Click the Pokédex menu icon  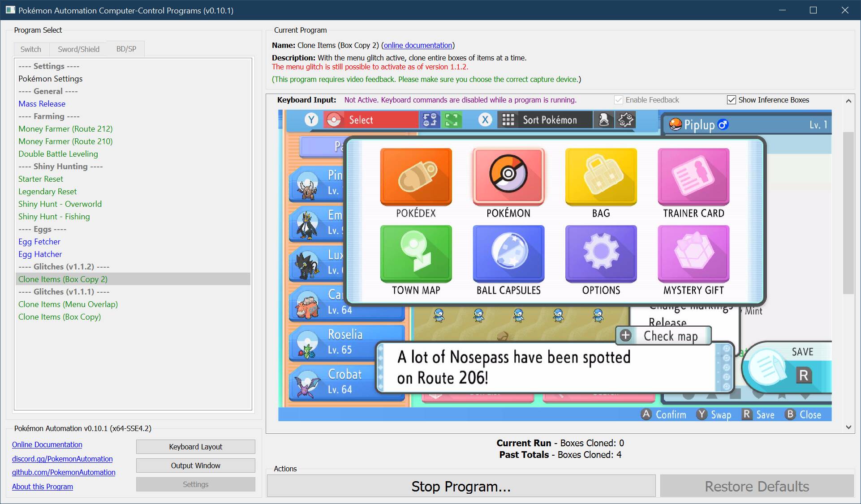[x=416, y=176]
